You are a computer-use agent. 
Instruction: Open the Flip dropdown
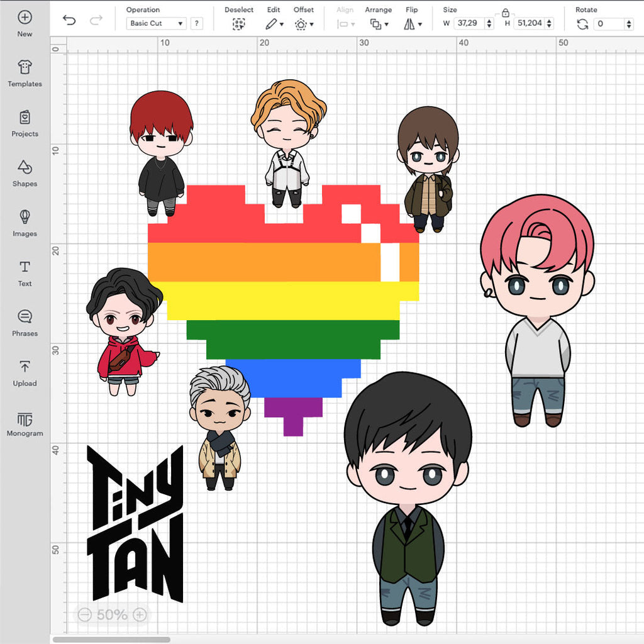(413, 24)
